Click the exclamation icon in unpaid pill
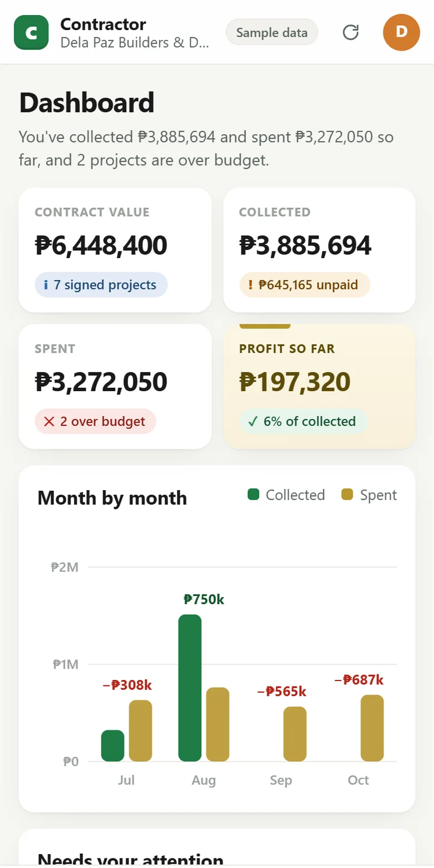Viewport: 434px width, 868px height. (250, 285)
